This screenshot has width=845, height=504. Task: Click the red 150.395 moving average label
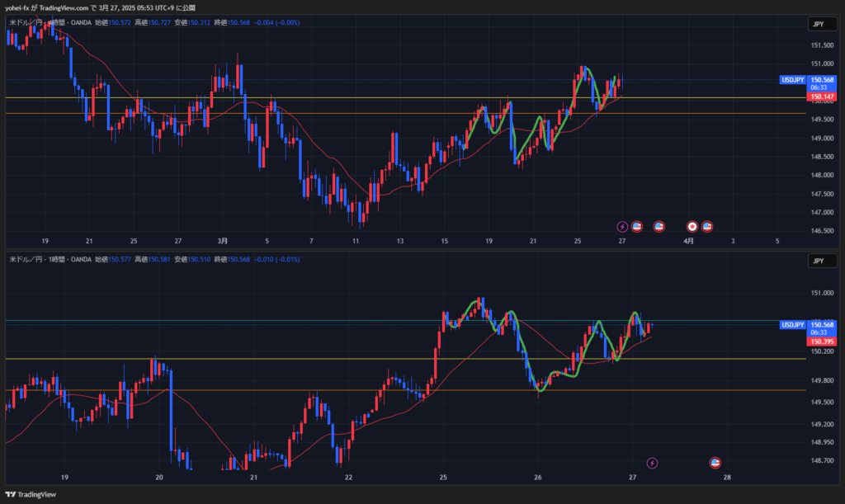point(821,341)
